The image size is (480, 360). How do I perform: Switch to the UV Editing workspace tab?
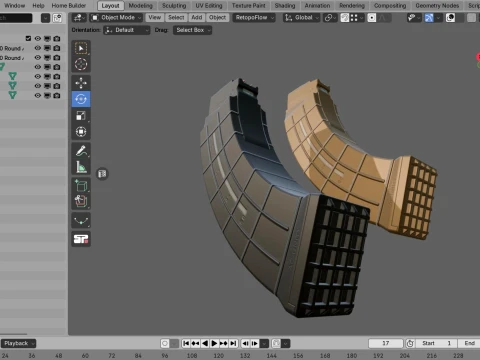point(209,5)
